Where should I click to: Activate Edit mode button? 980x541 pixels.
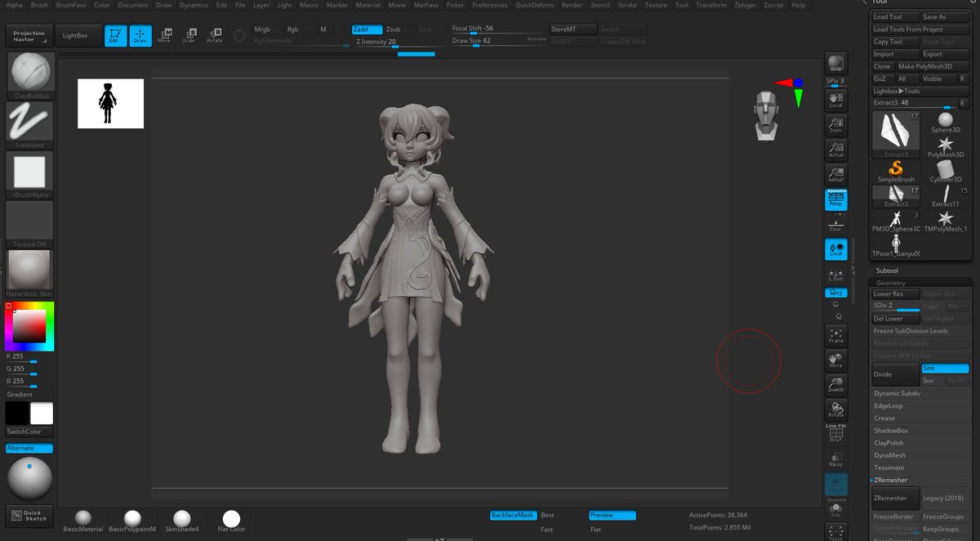[116, 35]
